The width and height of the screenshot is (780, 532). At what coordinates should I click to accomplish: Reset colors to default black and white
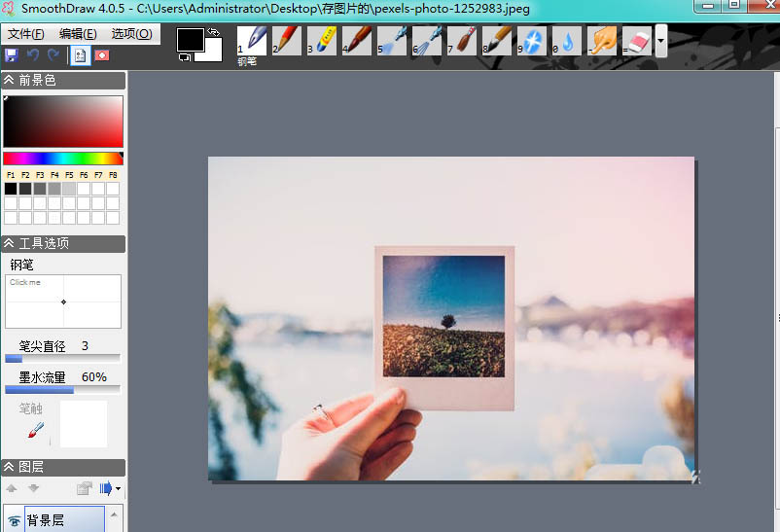(185, 57)
